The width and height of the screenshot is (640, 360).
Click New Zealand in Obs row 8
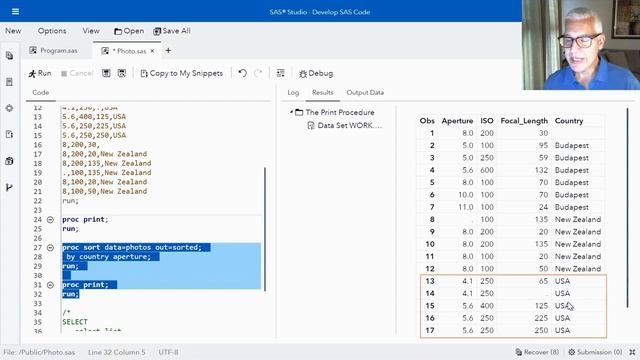pyautogui.click(x=578, y=219)
